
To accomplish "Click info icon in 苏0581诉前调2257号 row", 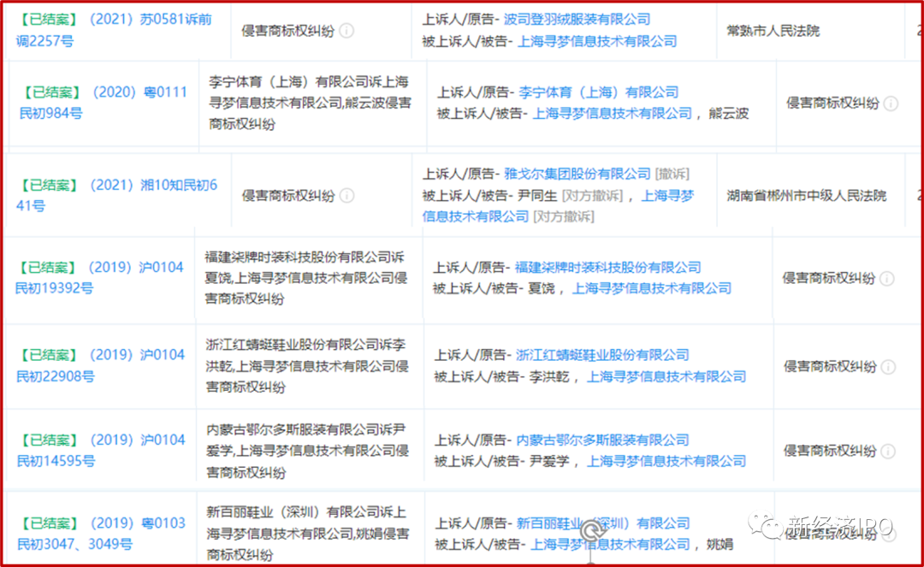I will click(347, 31).
